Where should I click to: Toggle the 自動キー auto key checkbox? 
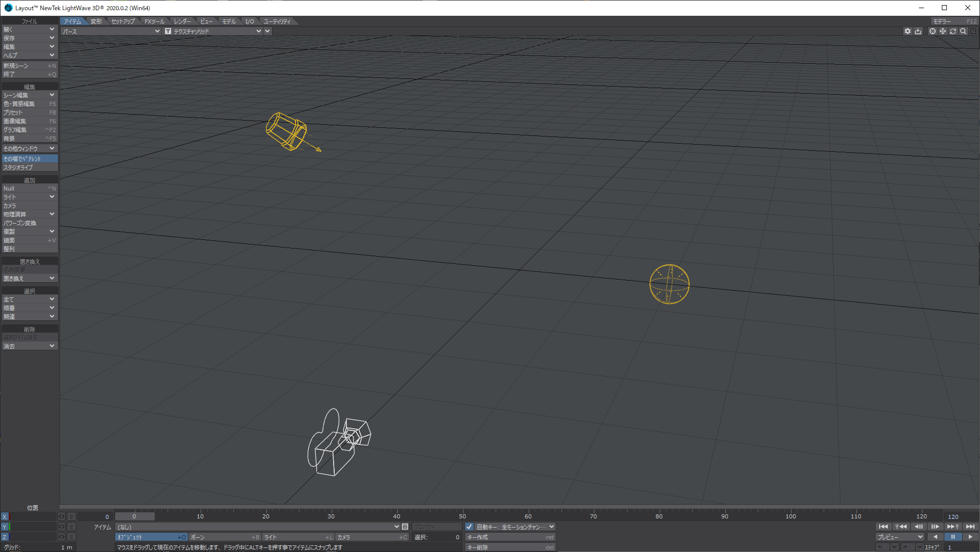(x=469, y=527)
